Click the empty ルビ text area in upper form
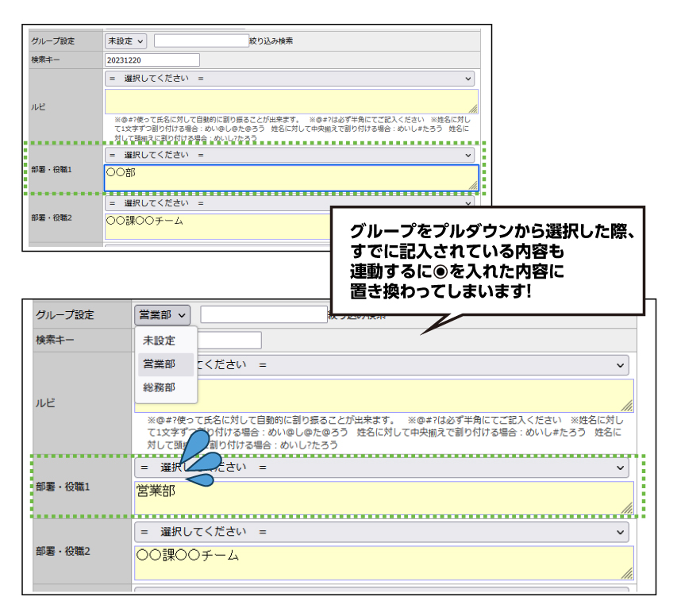 pyautogui.click(x=290, y=101)
